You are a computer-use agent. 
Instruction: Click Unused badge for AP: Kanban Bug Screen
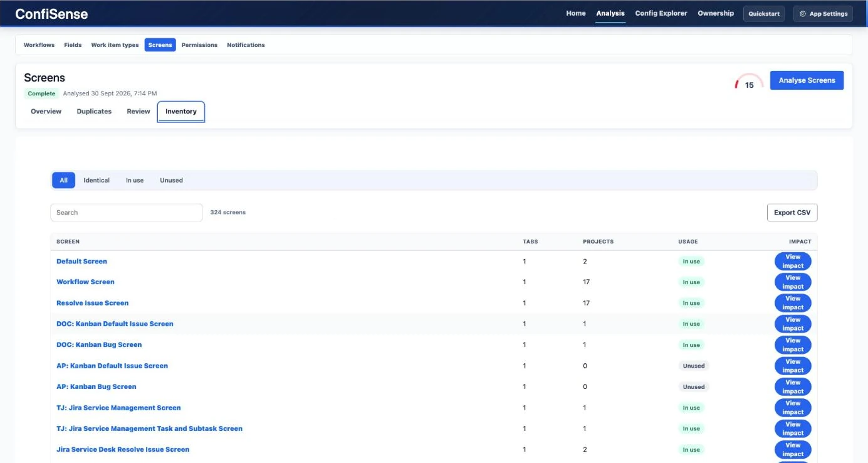pos(694,387)
